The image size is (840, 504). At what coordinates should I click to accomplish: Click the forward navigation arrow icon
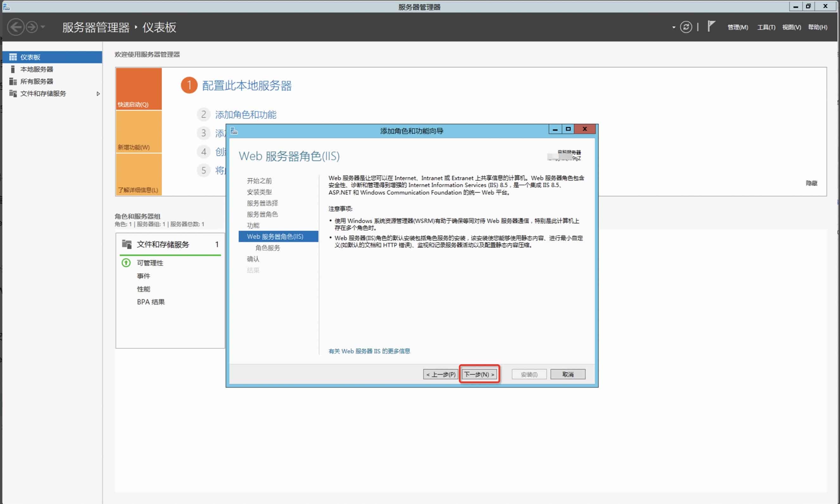[32, 27]
